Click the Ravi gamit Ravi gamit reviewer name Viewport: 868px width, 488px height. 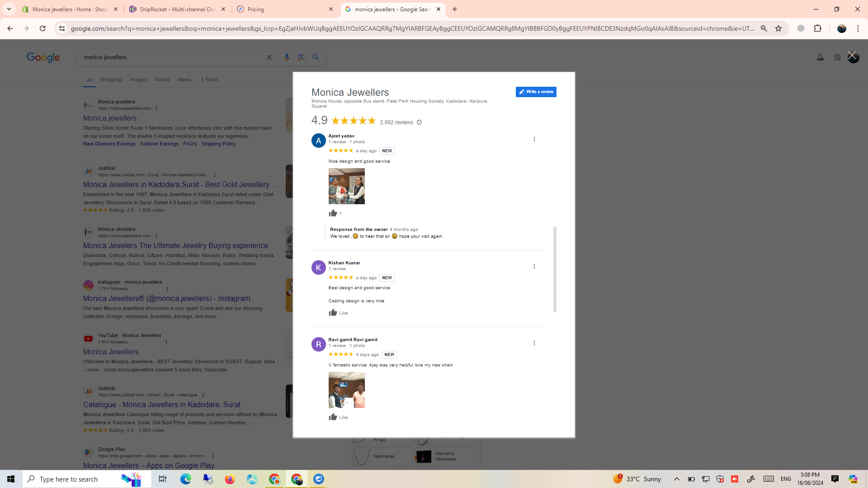pos(353,340)
